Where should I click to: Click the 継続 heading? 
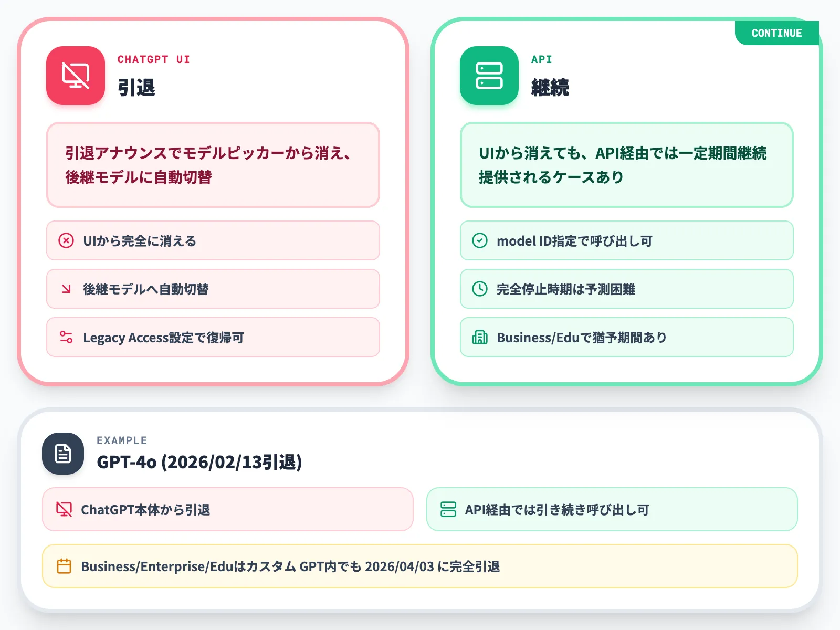550,87
